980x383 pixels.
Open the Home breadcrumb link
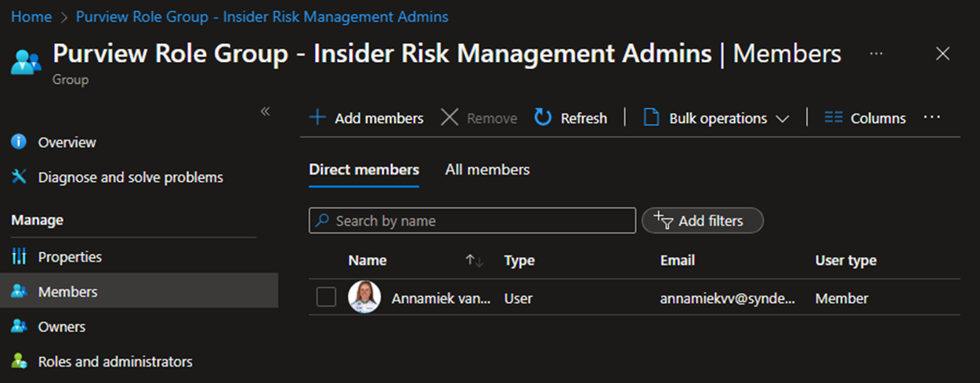tap(31, 16)
